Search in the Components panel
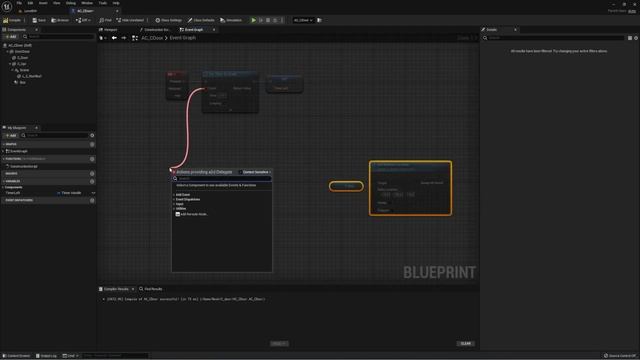The image size is (640, 360). point(58,37)
